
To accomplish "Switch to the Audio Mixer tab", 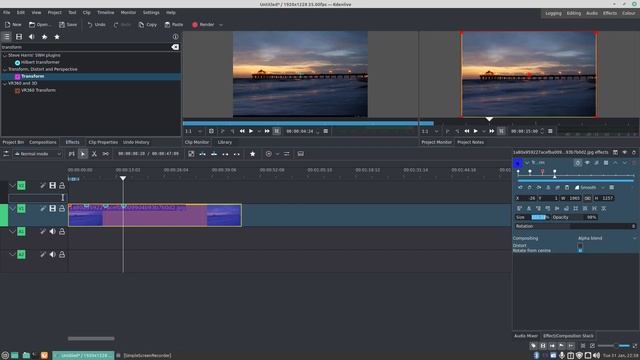I will [526, 336].
